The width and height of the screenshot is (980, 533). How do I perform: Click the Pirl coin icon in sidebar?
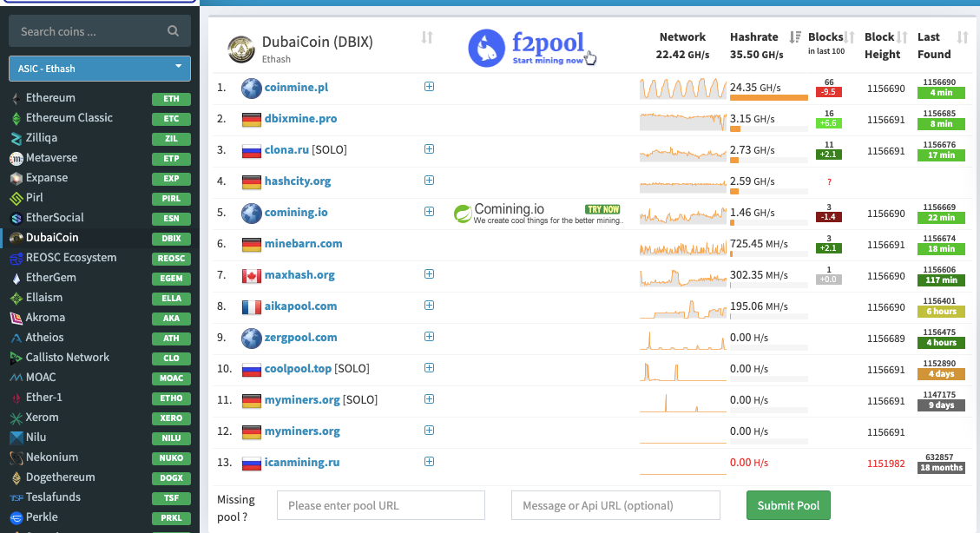(16, 198)
